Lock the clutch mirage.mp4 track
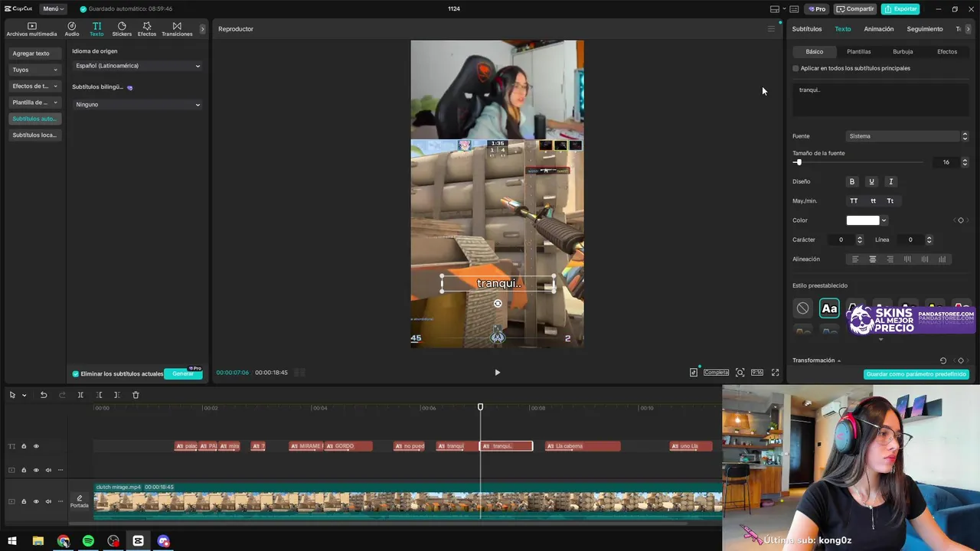980x551 pixels. click(x=24, y=501)
